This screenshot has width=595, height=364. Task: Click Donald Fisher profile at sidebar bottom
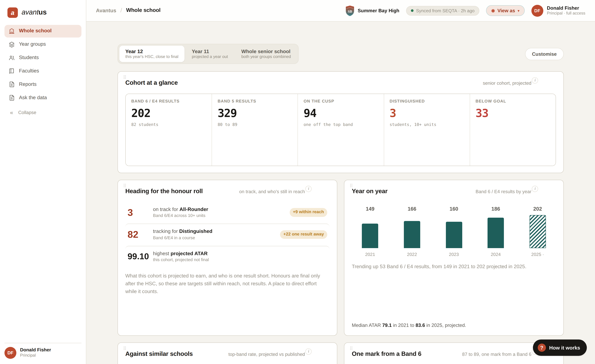43,352
